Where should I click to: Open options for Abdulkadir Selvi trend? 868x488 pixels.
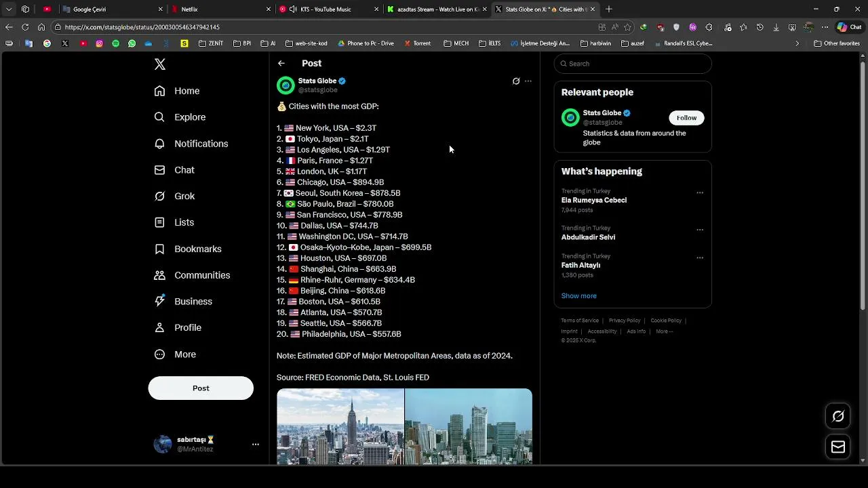point(700,230)
